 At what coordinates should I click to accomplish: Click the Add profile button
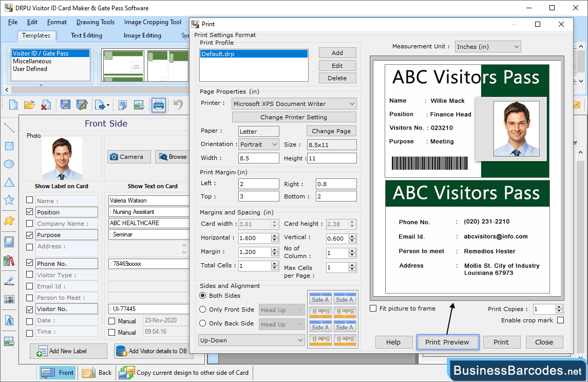(x=337, y=53)
